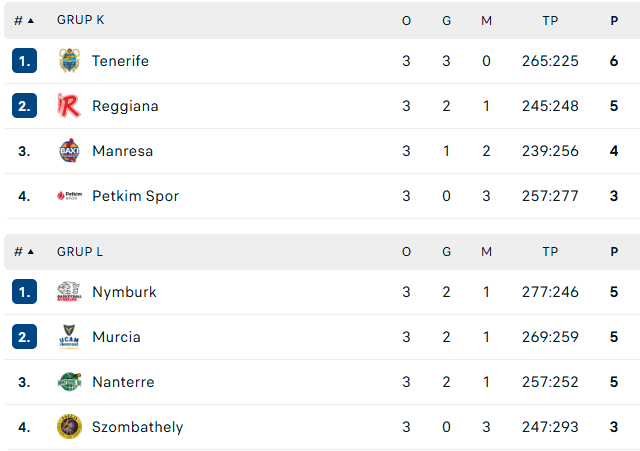The width and height of the screenshot is (640, 451).
Task: Click the Manresa BAXI team logo
Action: click(x=69, y=151)
